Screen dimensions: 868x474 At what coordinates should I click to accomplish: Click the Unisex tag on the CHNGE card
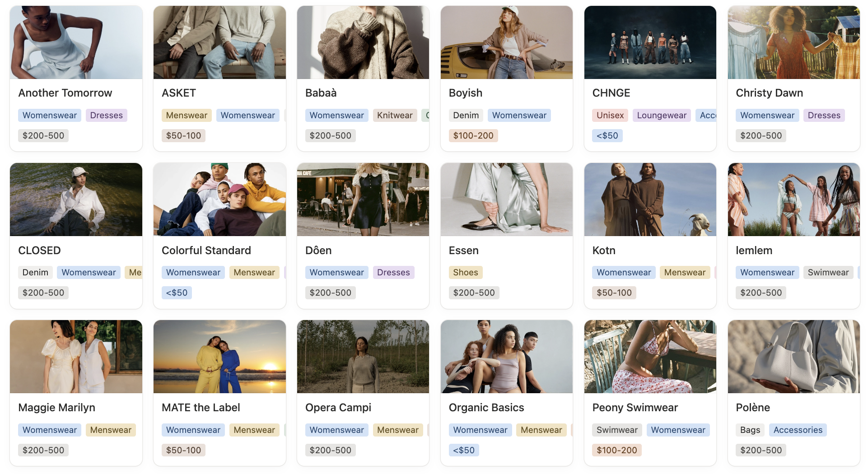tap(610, 116)
